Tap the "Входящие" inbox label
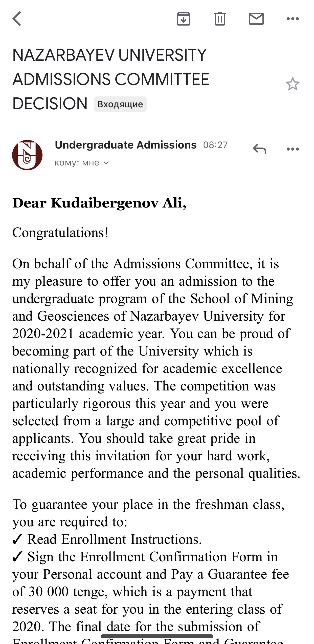314x644 pixels. [x=120, y=104]
